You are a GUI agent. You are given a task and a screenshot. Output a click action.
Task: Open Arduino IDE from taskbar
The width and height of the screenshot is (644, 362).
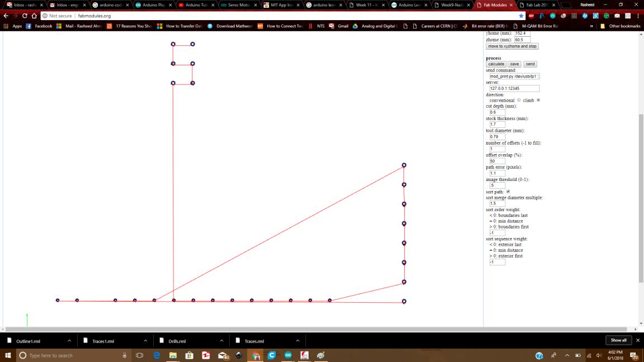tap(288, 355)
